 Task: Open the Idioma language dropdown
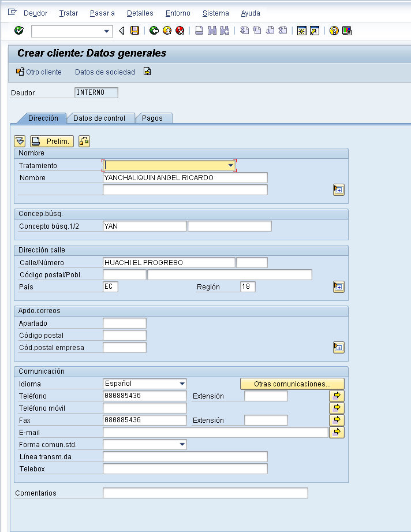coord(182,384)
